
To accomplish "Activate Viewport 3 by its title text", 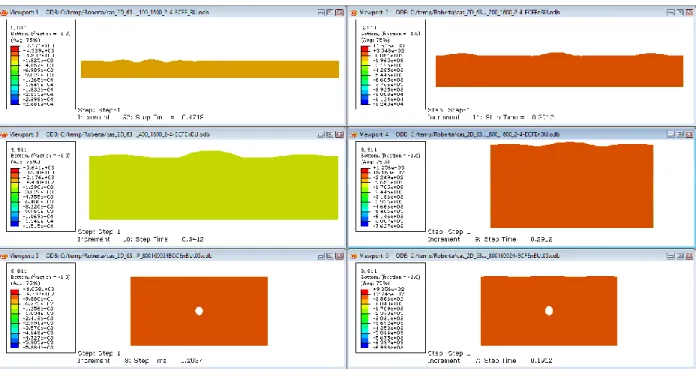I will (x=109, y=134).
